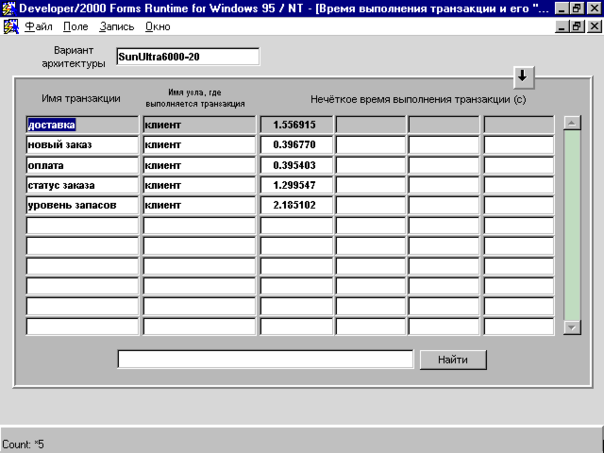Click клиент node cell in уровень запасов row
604x453 pixels.
pos(199,205)
